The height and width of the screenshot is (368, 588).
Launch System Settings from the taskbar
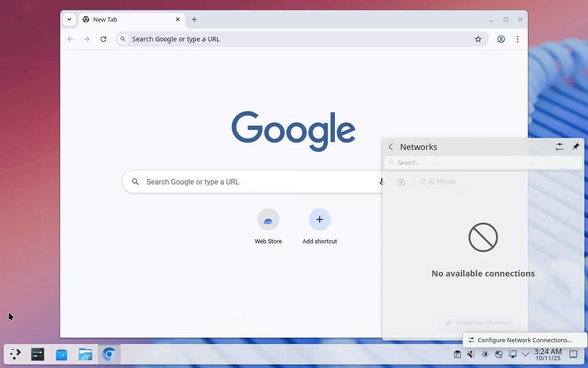click(38, 354)
